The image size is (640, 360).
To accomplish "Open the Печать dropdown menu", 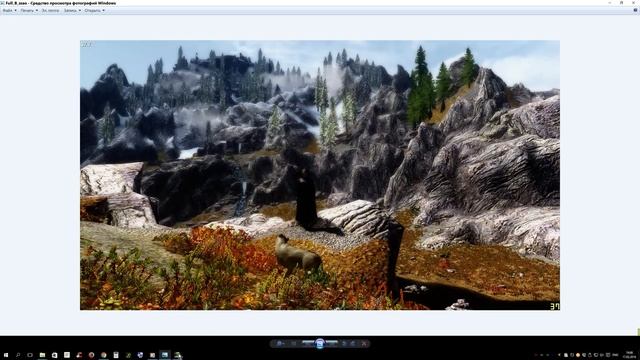I will coord(29,11).
